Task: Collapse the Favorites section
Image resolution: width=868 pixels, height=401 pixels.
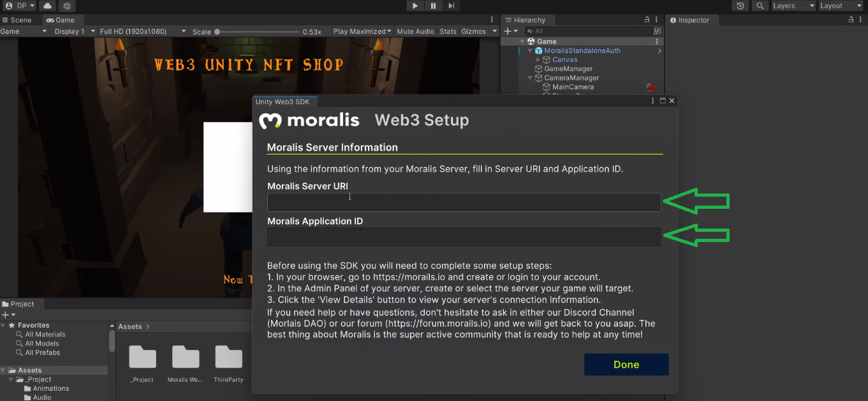Action: point(4,326)
